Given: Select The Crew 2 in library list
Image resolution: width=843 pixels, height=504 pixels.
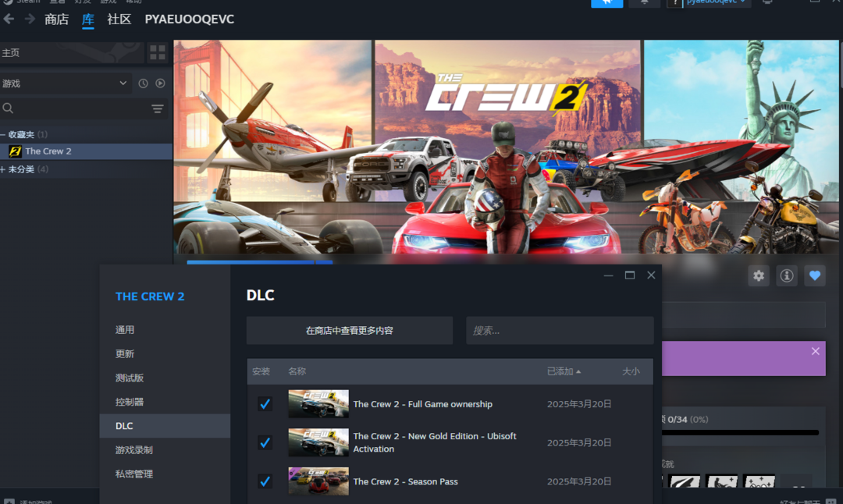Looking at the screenshot, I should pyautogui.click(x=86, y=151).
